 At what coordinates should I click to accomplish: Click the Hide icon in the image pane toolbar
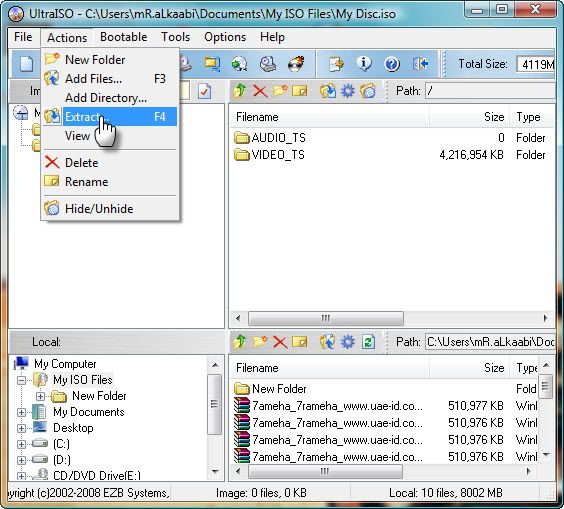[368, 91]
